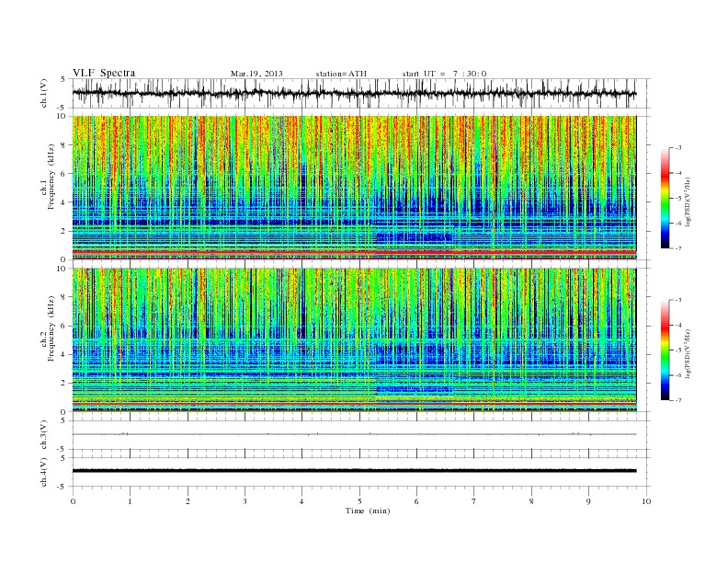728x563 pixels.
Task: Click the ch.2 "Frequency (kHz)" axis title
Action: (x=51, y=328)
